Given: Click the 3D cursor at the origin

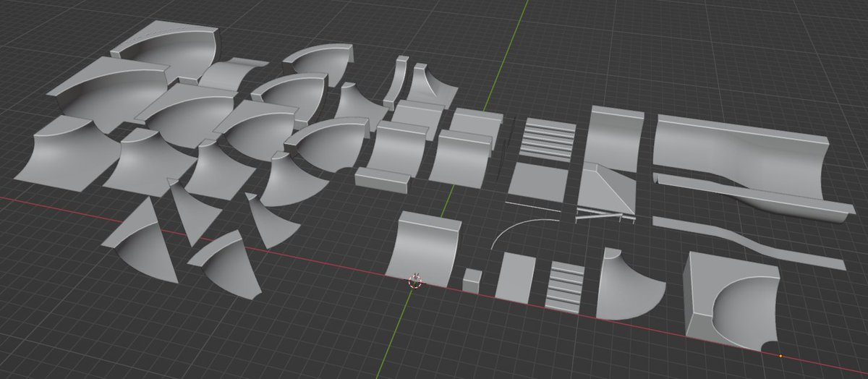Looking at the screenshot, I should tap(415, 281).
